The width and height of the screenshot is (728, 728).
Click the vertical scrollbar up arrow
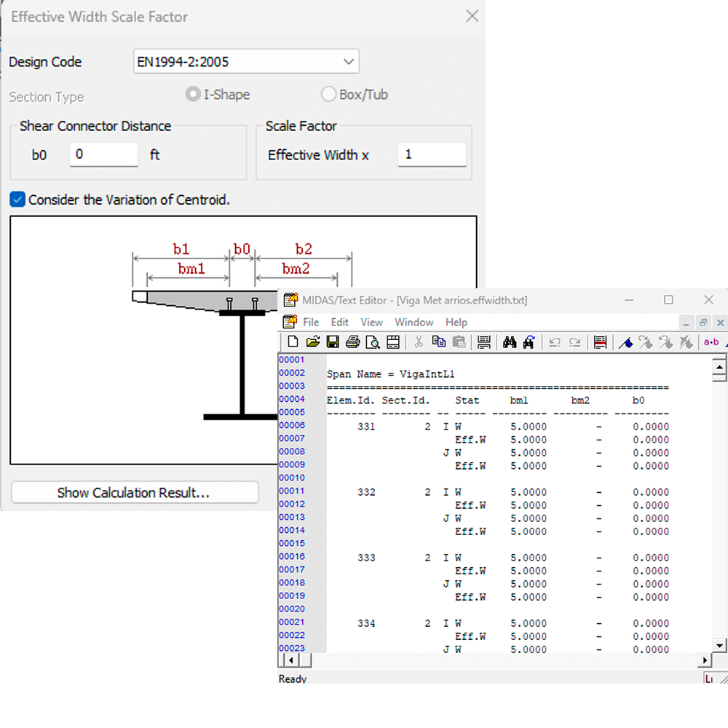point(719,367)
